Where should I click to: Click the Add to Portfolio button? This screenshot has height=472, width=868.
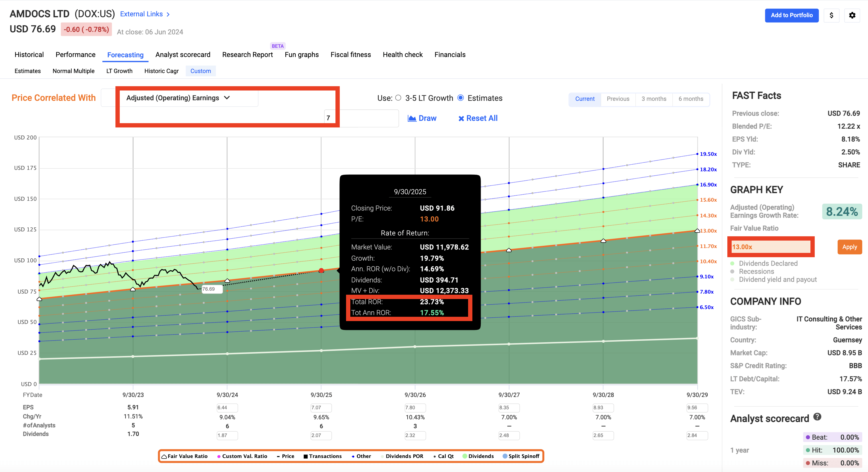coord(792,15)
